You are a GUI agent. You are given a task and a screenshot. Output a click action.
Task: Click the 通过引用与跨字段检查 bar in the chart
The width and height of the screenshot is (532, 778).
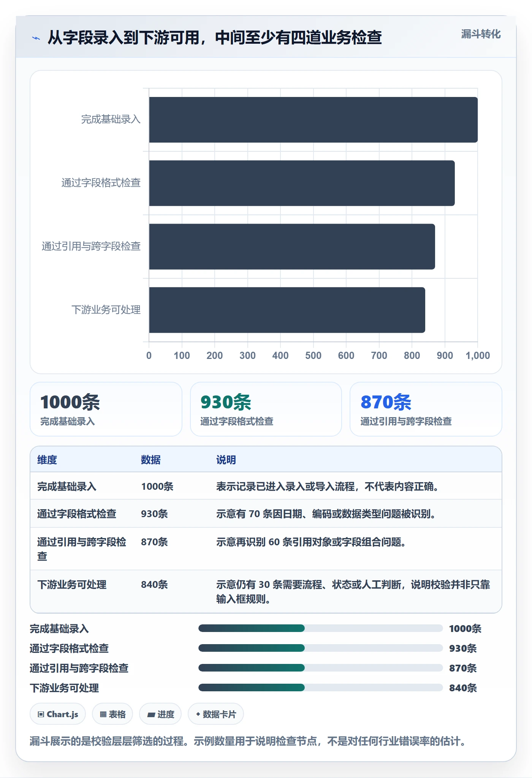click(292, 246)
